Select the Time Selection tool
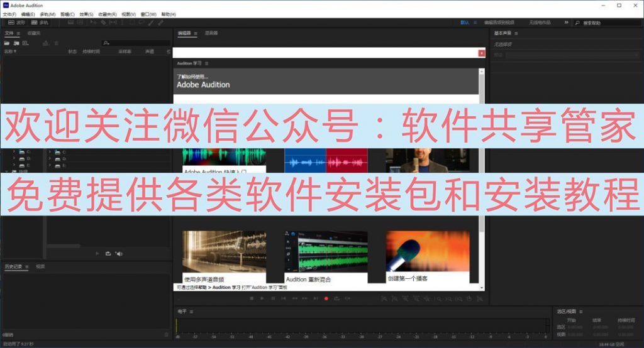 pos(122,23)
